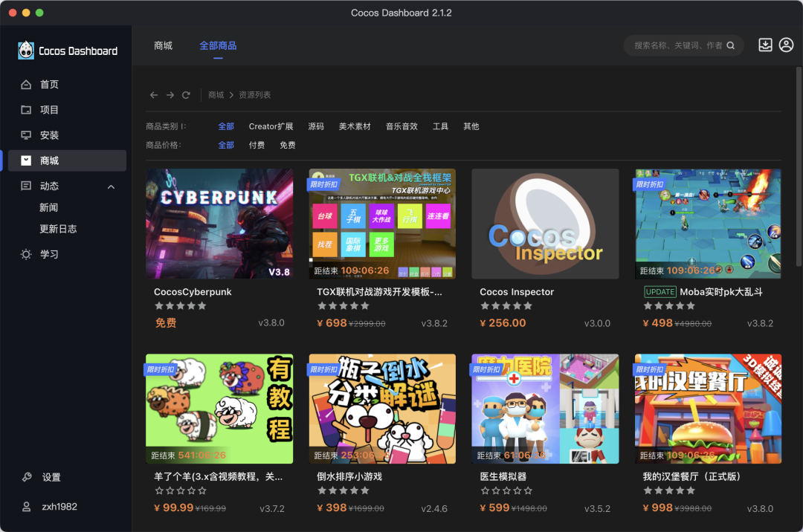
Task: Click the Cocos Inspector product title
Action: 517,292
